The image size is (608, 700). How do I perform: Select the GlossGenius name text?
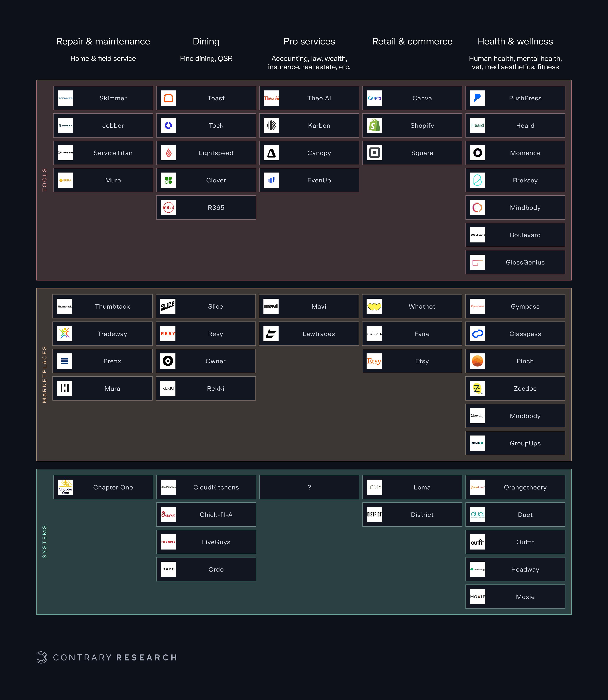click(x=525, y=262)
